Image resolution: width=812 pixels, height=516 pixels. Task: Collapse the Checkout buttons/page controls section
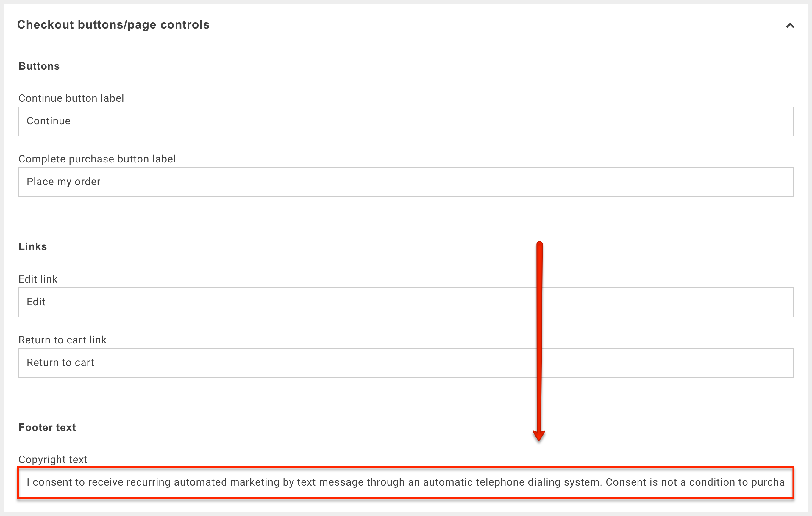pos(790,25)
